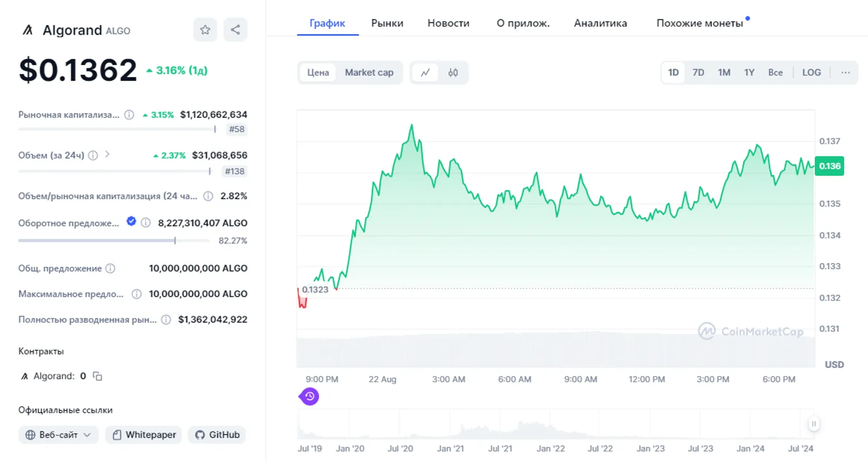Set chart range to 1D

(x=673, y=73)
